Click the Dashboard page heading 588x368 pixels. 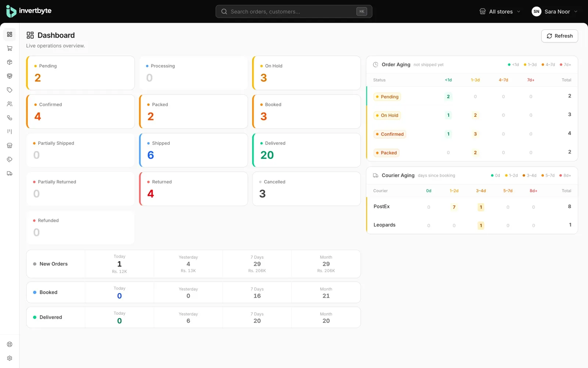(x=56, y=35)
